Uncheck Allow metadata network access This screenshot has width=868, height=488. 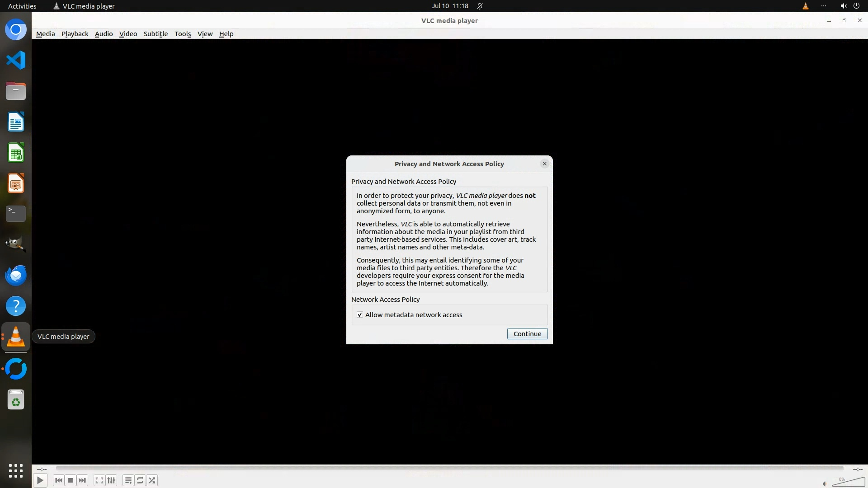pyautogui.click(x=360, y=315)
